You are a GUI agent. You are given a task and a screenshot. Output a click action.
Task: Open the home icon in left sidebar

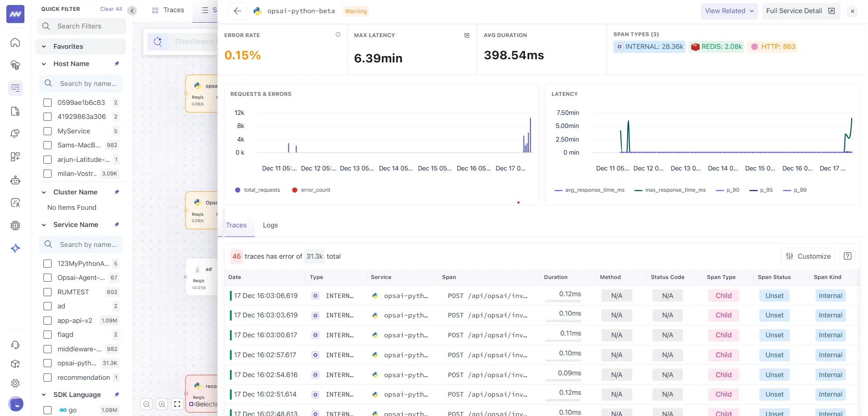tap(15, 43)
